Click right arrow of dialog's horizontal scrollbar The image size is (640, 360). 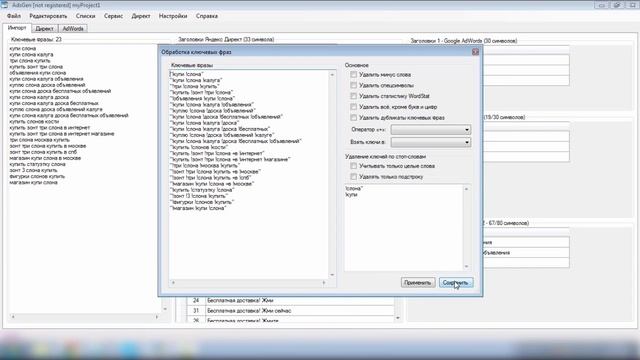pos(324,282)
